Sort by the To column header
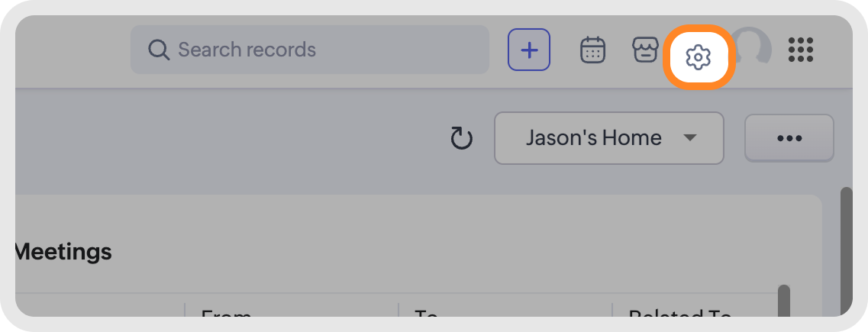 (x=425, y=313)
